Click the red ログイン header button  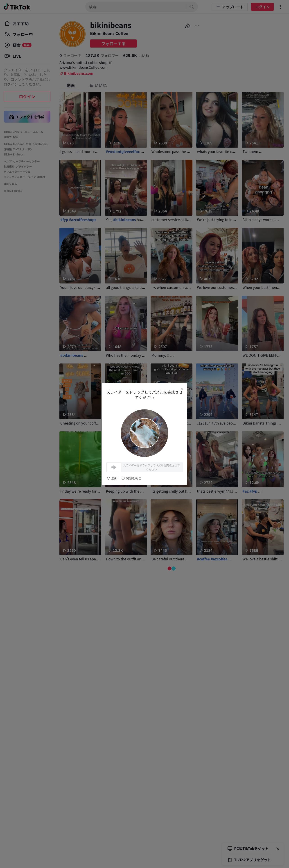[262, 7]
